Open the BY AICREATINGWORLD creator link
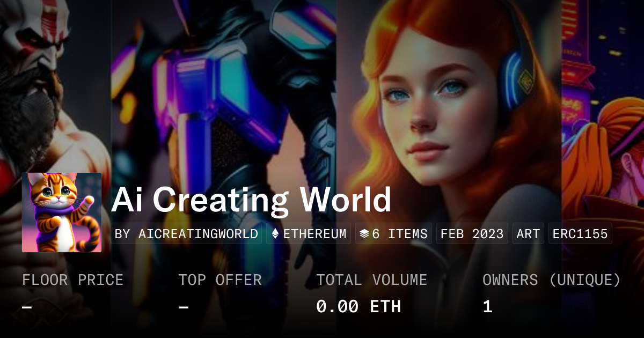 [x=186, y=234]
